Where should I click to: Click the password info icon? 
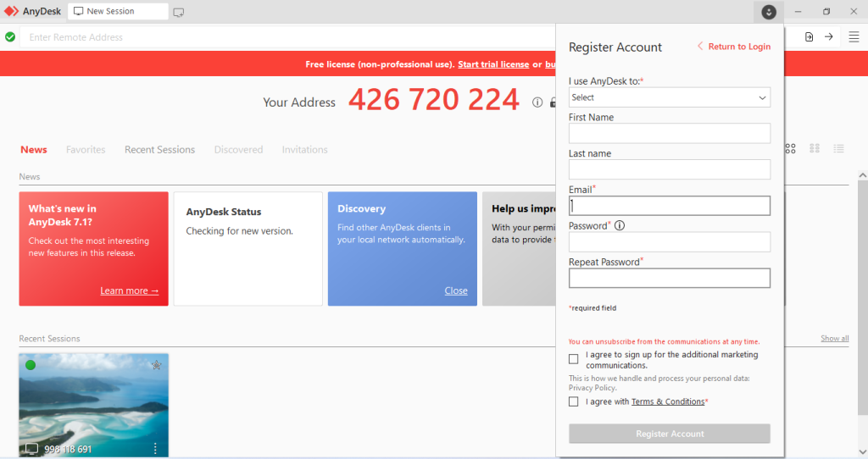pos(620,225)
